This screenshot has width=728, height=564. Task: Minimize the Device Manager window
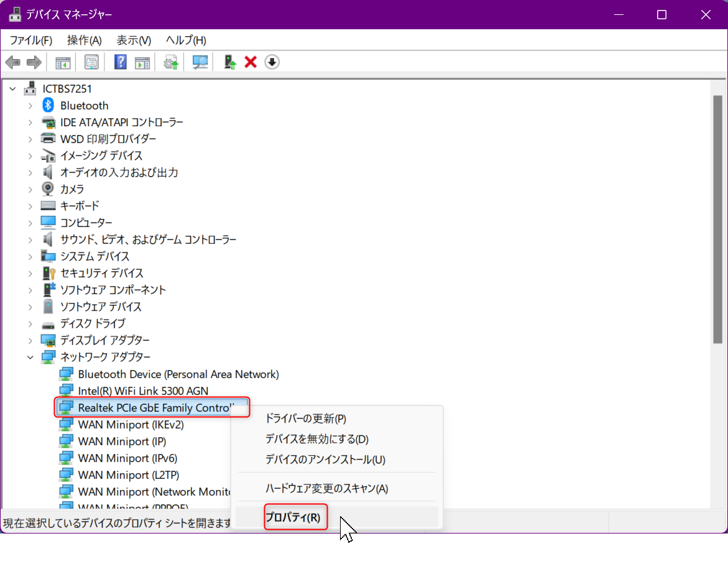(619, 14)
